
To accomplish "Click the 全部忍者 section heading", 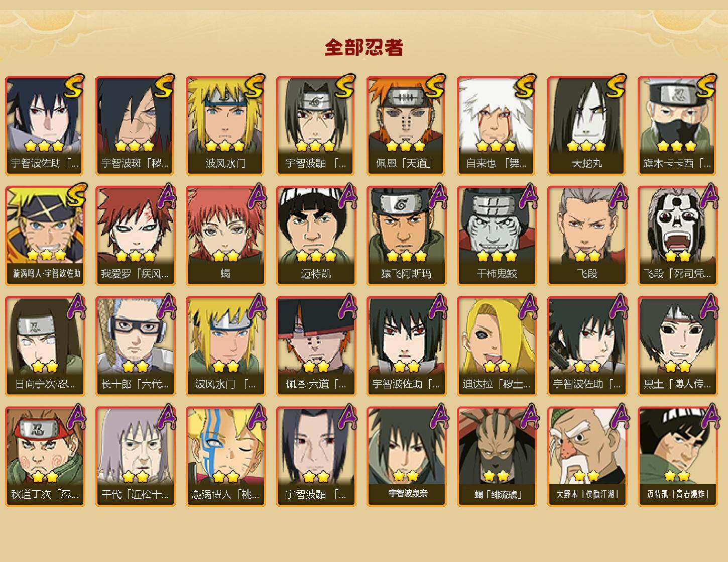I will tap(364, 47).
